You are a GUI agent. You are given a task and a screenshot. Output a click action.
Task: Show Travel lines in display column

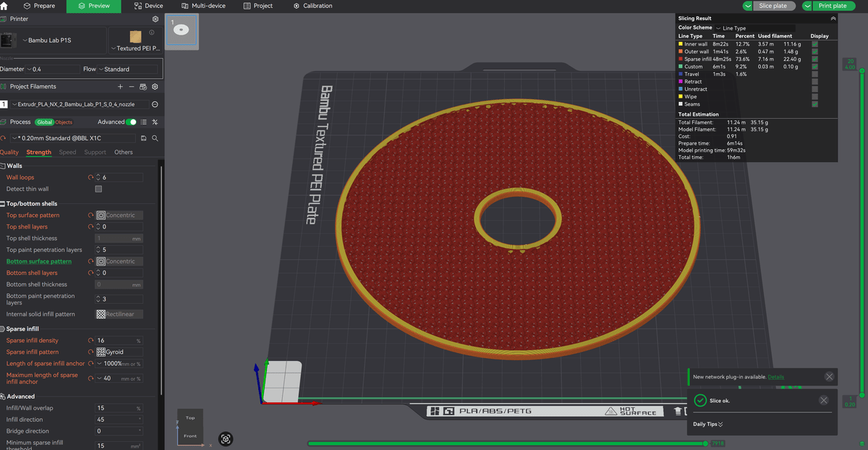pos(815,74)
